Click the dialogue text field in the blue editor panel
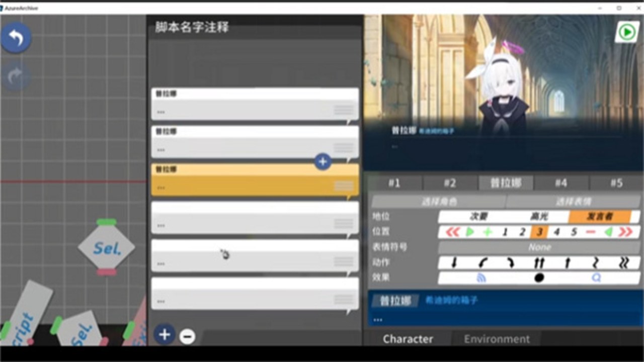644x362 pixels. (x=506, y=319)
